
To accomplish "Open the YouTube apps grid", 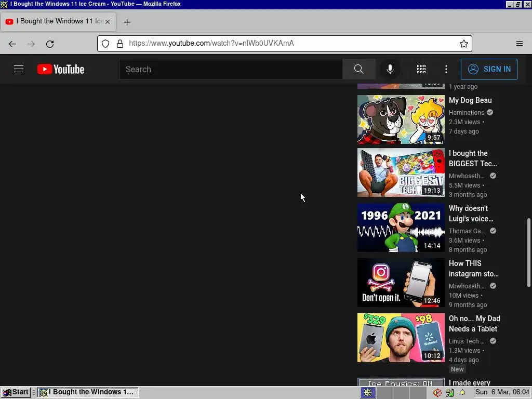I will [x=421, y=69].
